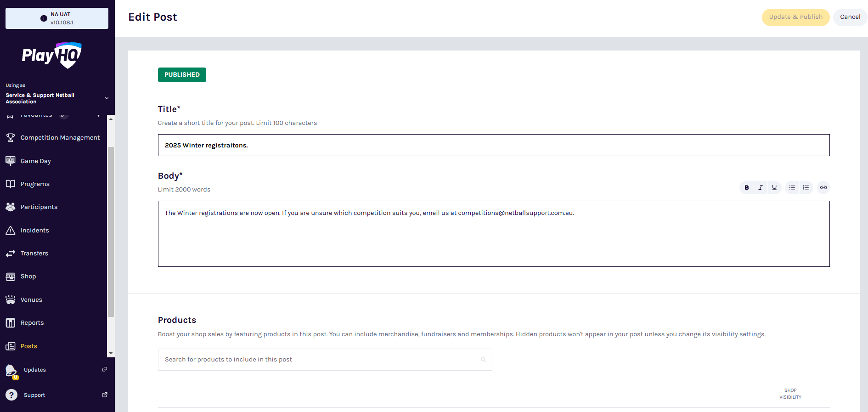The height and width of the screenshot is (412, 868).
Task: Open the Support link
Action: click(34, 395)
